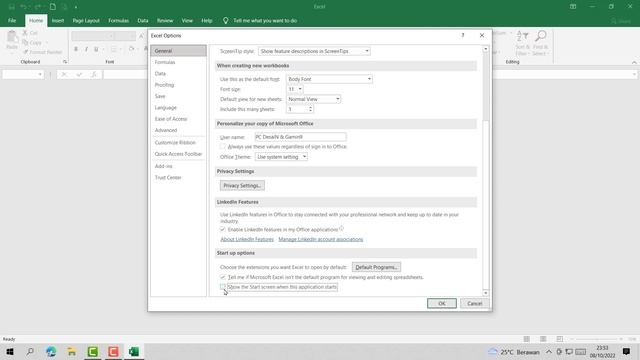Switch to the Insert ribbon tab
Image resolution: width=640 pixels, height=360 pixels.
point(58,20)
